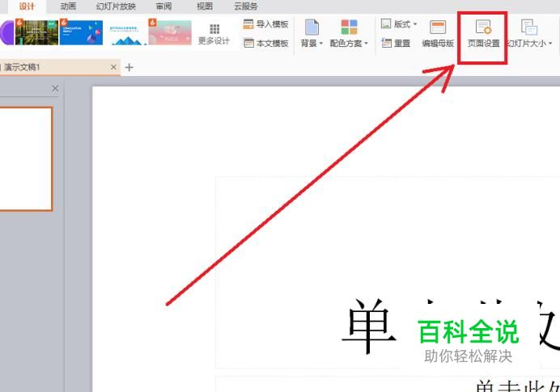Open the 云服务 tab
Screen dimensions: 560x392
[246, 6]
